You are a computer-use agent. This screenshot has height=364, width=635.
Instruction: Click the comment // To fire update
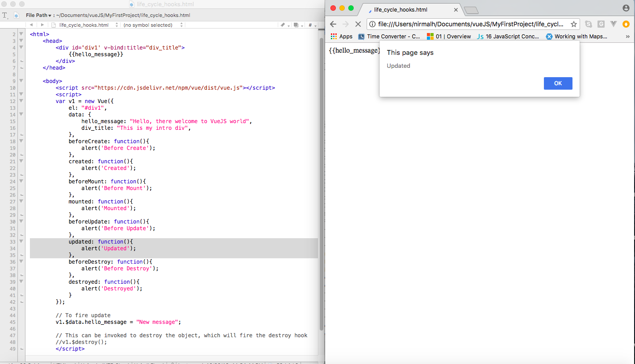coord(83,315)
